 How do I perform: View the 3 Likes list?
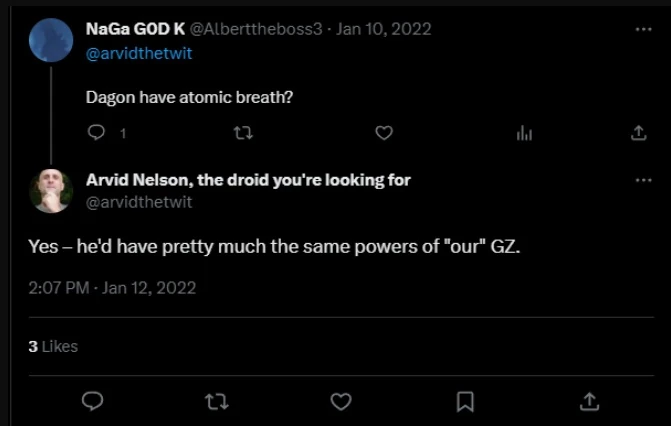[x=53, y=346]
